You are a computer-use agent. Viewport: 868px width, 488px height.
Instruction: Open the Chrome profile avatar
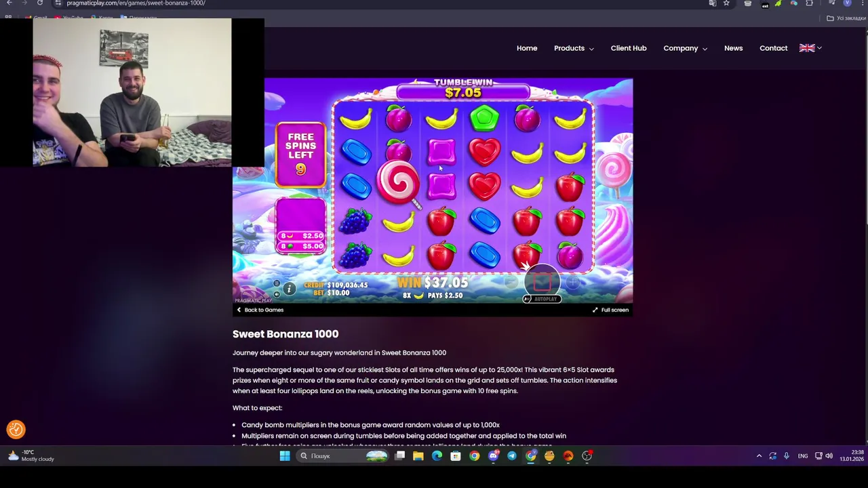[847, 3]
